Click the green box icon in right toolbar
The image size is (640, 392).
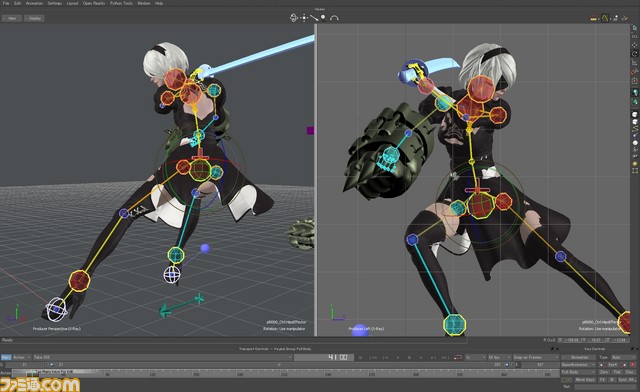pos(634,81)
